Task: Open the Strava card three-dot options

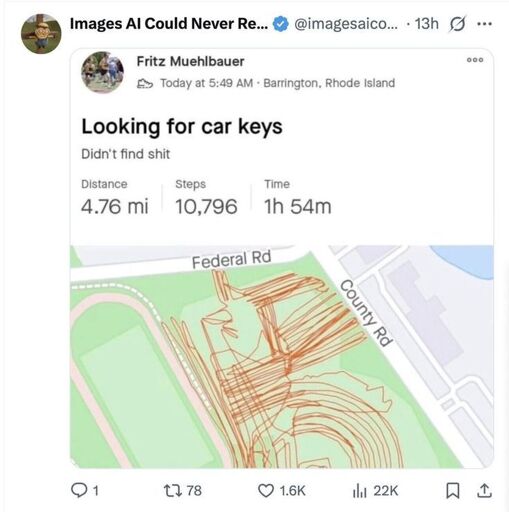Action: pyautogui.click(x=475, y=60)
